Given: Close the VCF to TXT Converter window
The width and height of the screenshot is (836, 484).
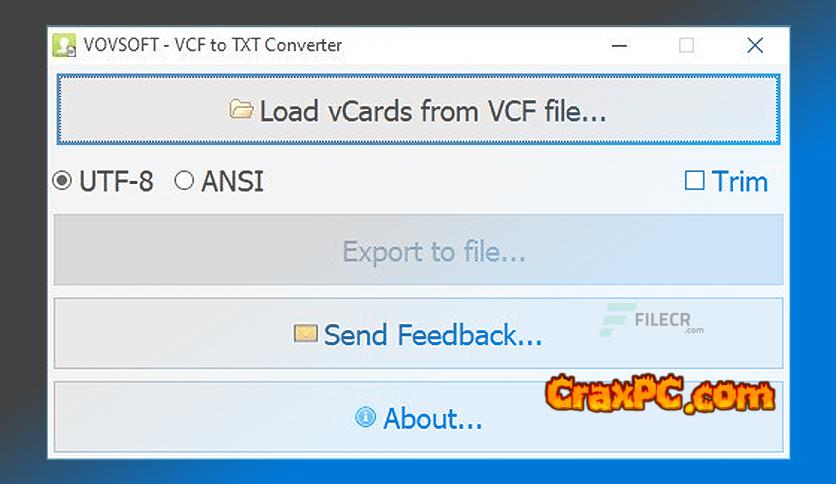Looking at the screenshot, I should point(755,46).
